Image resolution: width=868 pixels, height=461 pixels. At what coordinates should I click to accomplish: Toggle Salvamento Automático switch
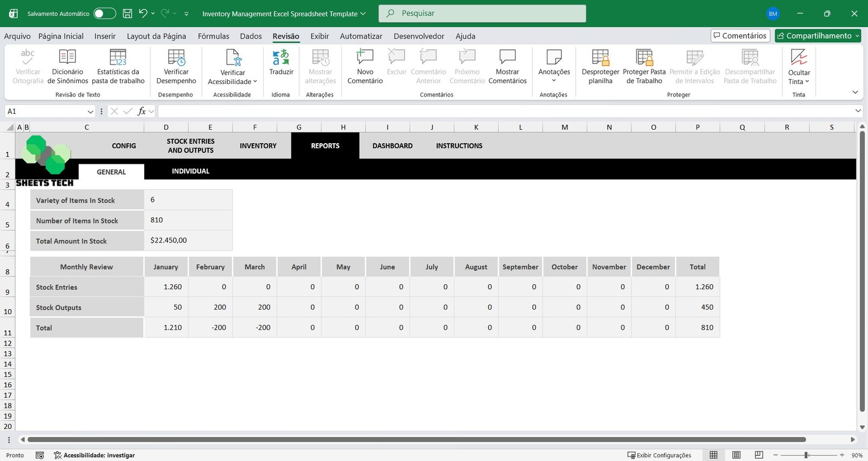click(x=105, y=14)
